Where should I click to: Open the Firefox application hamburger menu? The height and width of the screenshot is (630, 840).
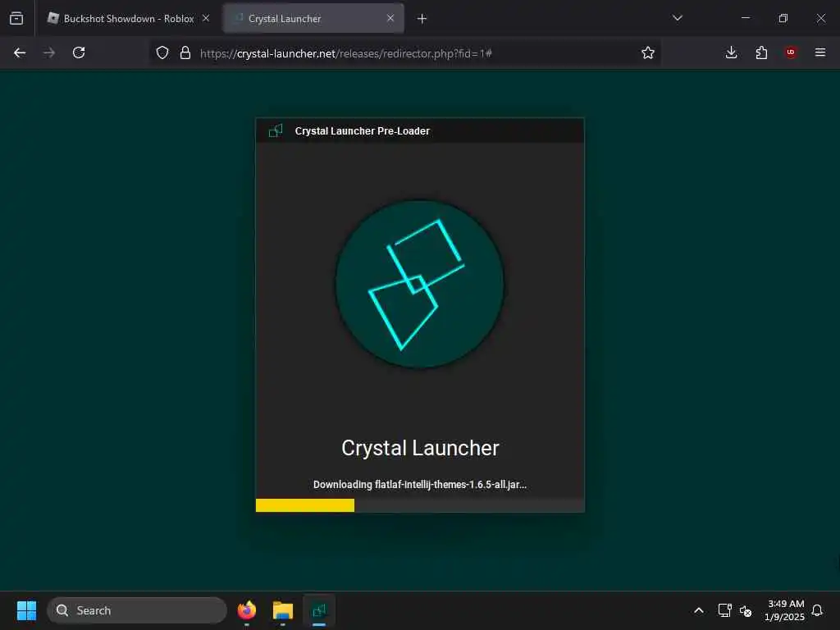(820, 52)
